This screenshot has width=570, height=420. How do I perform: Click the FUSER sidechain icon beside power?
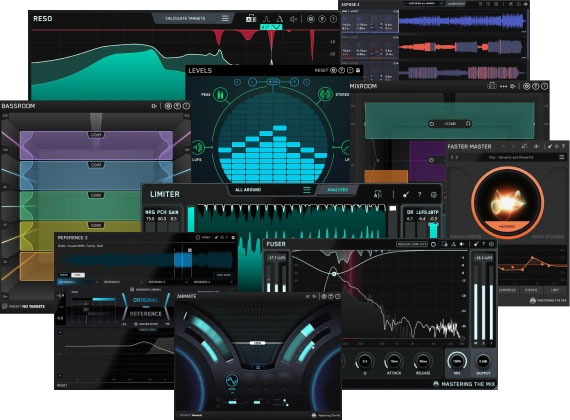pyautogui.click(x=444, y=244)
